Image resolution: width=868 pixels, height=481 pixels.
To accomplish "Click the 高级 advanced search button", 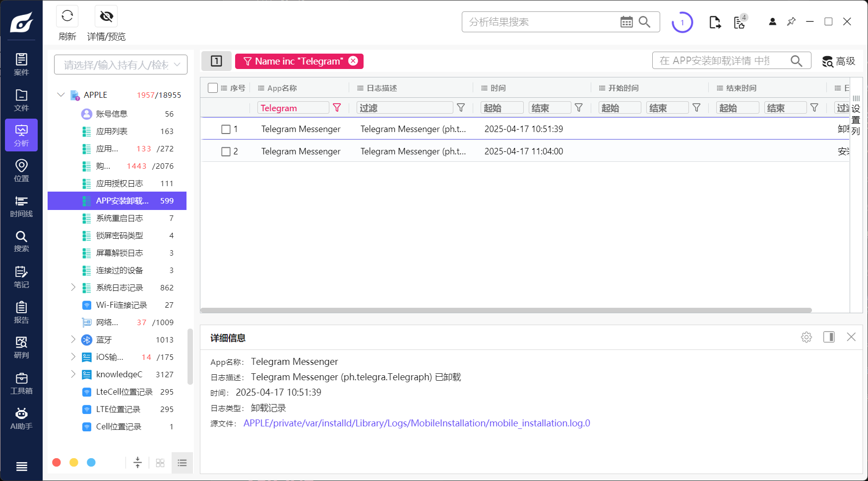I will 839,61.
